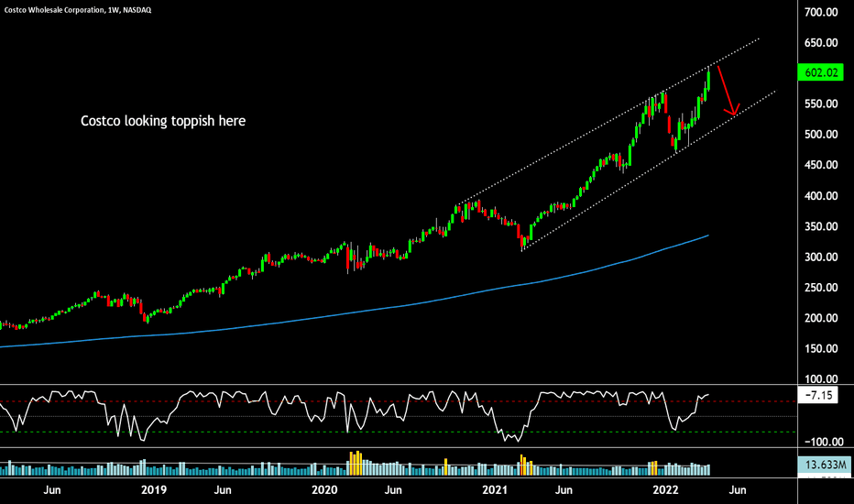Click the -7.15 oscillator value label

(x=817, y=394)
